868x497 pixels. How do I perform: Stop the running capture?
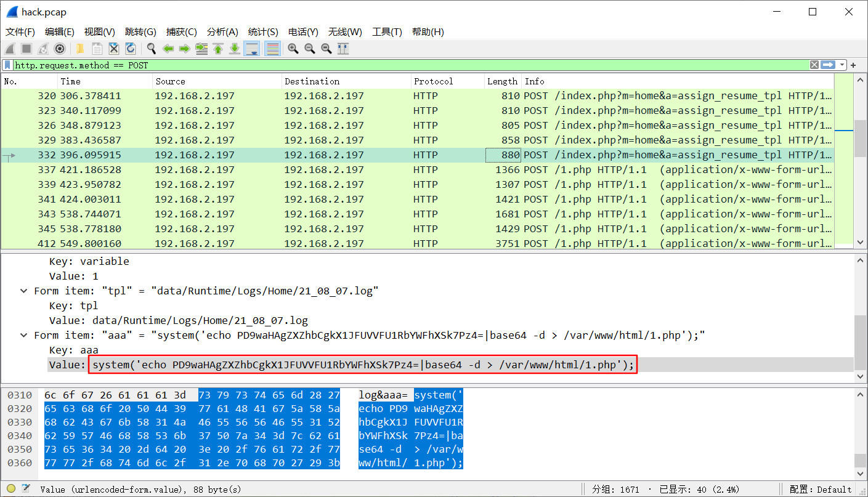point(26,49)
